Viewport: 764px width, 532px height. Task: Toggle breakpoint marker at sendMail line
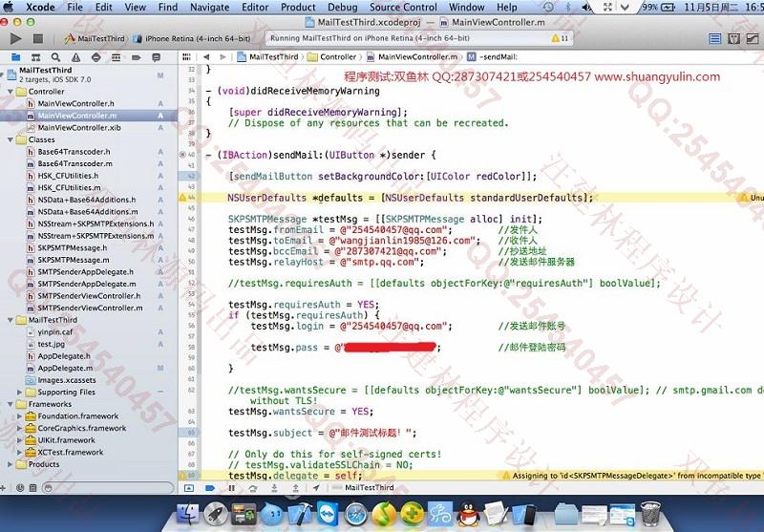(x=182, y=155)
